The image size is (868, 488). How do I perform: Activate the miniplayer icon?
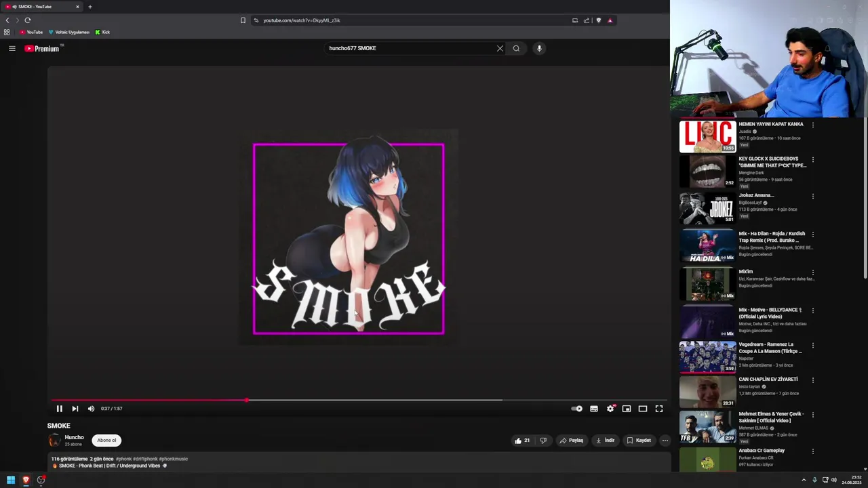coord(627,409)
